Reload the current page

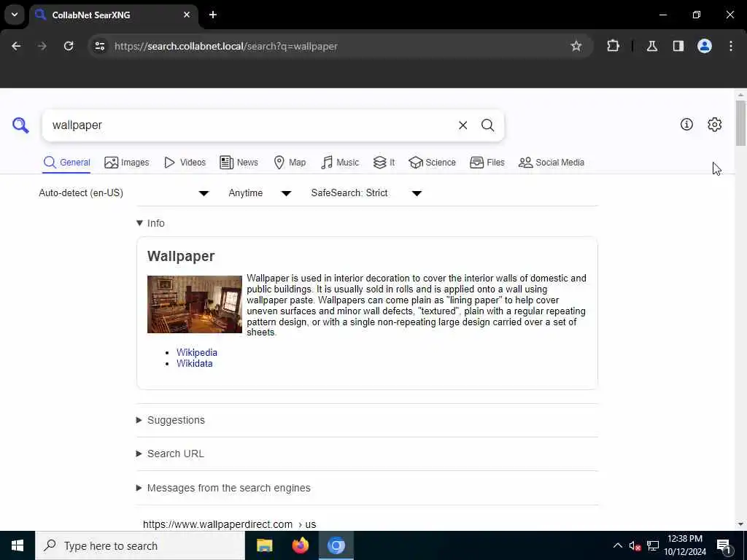tap(69, 46)
